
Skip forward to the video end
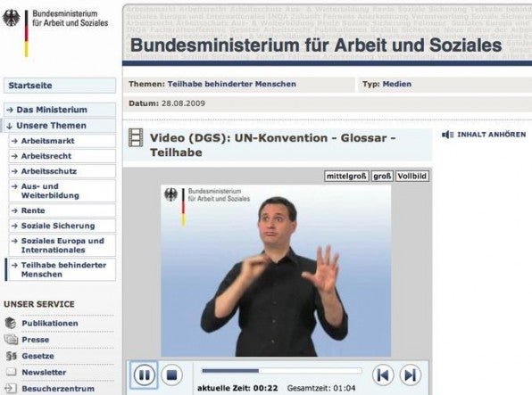coord(411,375)
